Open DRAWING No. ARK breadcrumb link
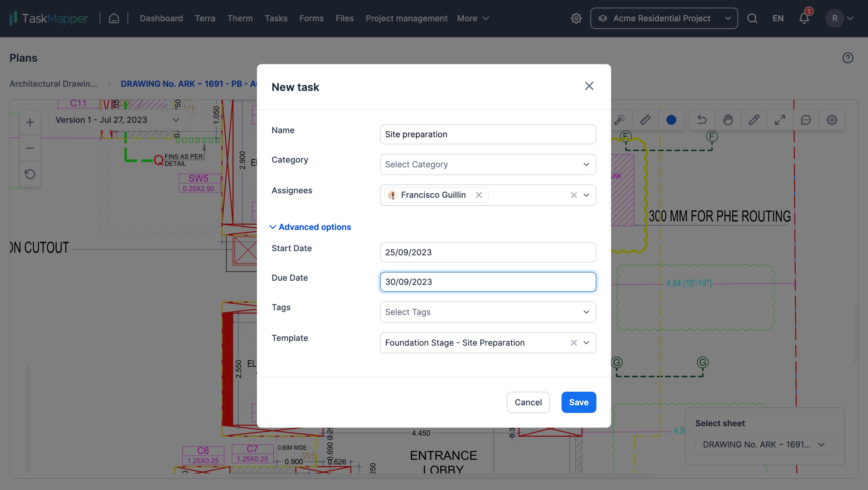Screen dimensions: 868x490 [x=189, y=84]
